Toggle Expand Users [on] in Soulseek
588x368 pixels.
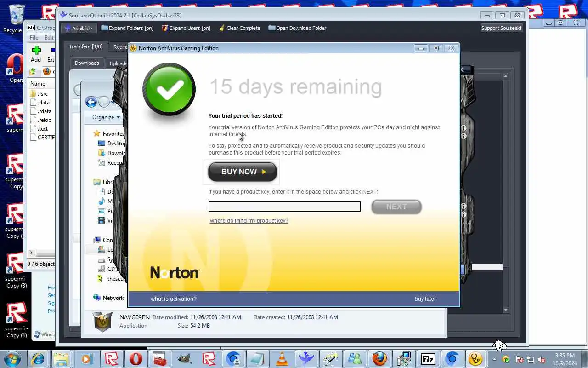186,28
